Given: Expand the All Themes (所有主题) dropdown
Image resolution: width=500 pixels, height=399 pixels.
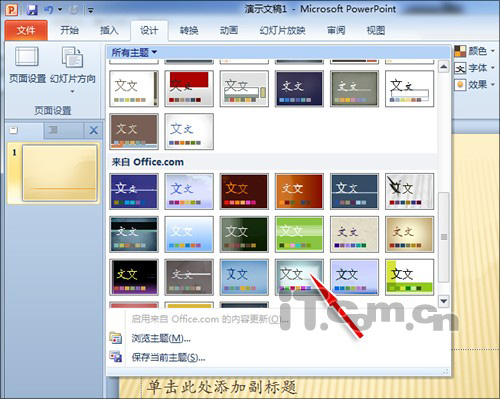Looking at the screenshot, I should pyautogui.click(x=134, y=52).
